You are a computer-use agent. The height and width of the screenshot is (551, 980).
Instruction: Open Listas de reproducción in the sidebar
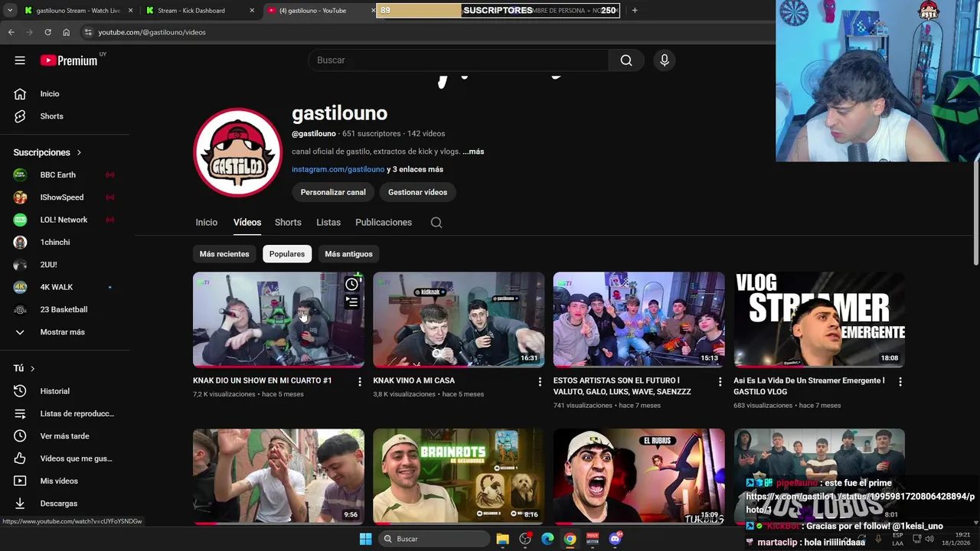pyautogui.click(x=77, y=414)
